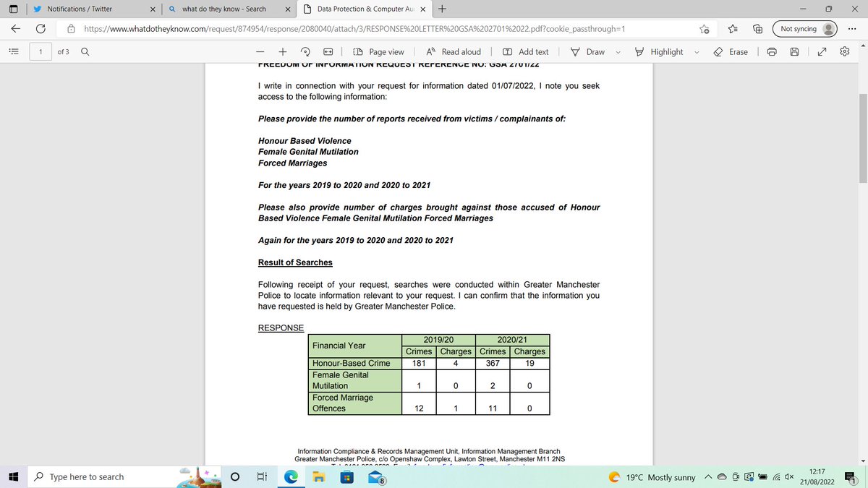868x488 pixels.
Task: Click the page number input box
Action: tap(41, 52)
